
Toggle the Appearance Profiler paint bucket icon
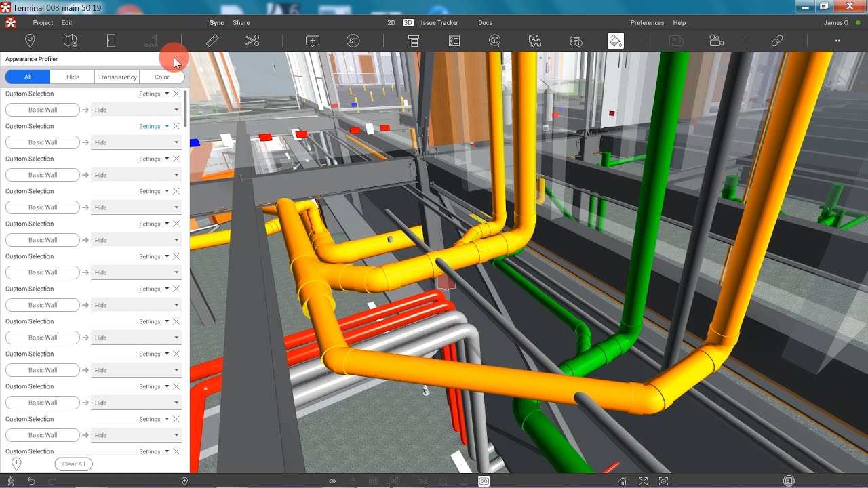click(616, 41)
